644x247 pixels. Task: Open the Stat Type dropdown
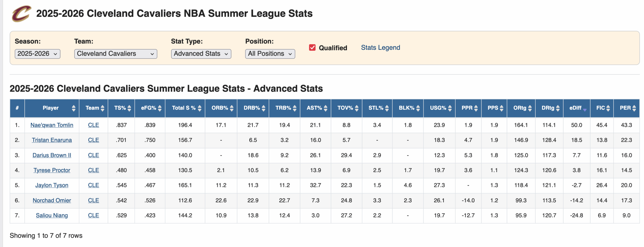pyautogui.click(x=201, y=54)
